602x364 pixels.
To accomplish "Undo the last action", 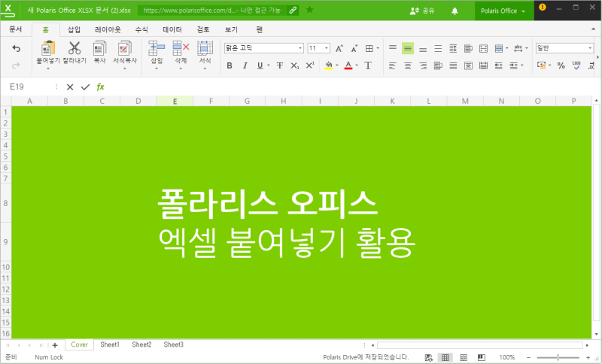I will tap(16, 48).
